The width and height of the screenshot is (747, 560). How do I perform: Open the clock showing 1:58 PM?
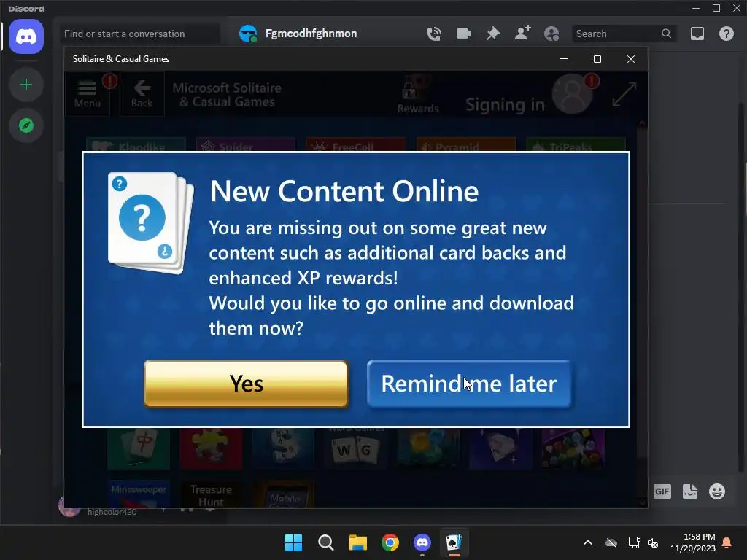[693, 542]
